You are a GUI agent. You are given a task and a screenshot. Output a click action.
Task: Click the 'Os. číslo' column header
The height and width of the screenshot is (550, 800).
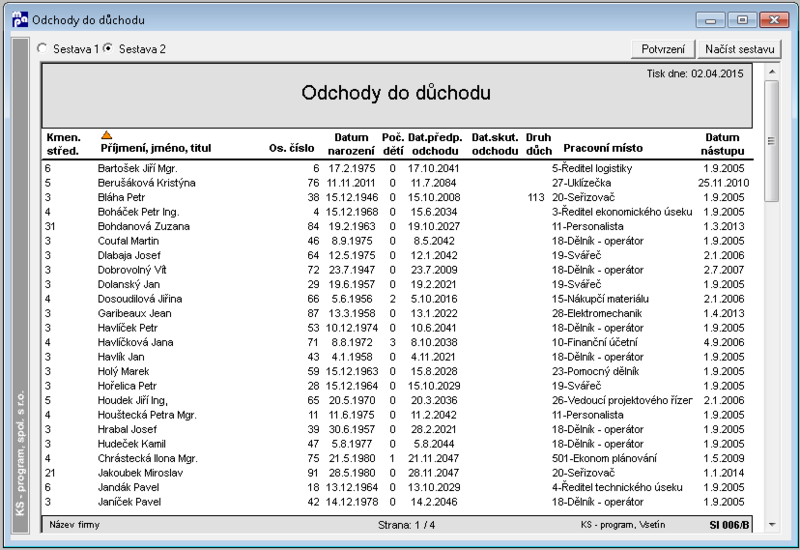pos(291,148)
